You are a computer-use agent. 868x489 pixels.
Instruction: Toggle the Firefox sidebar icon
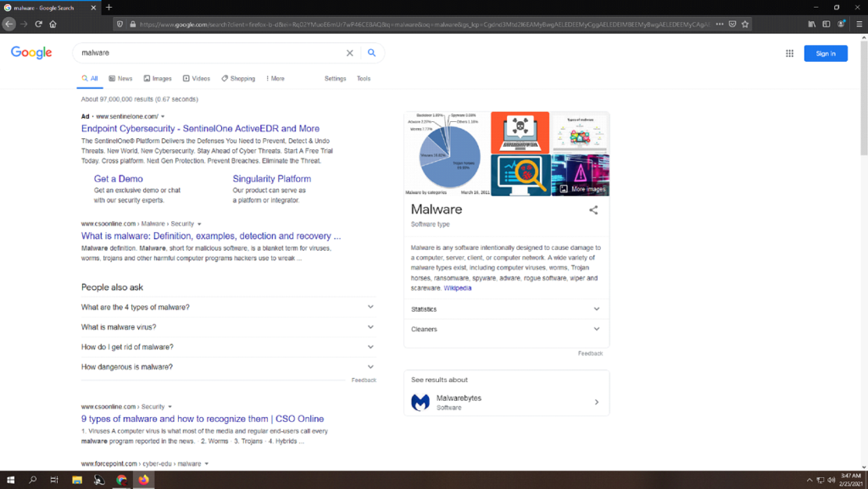[826, 24]
